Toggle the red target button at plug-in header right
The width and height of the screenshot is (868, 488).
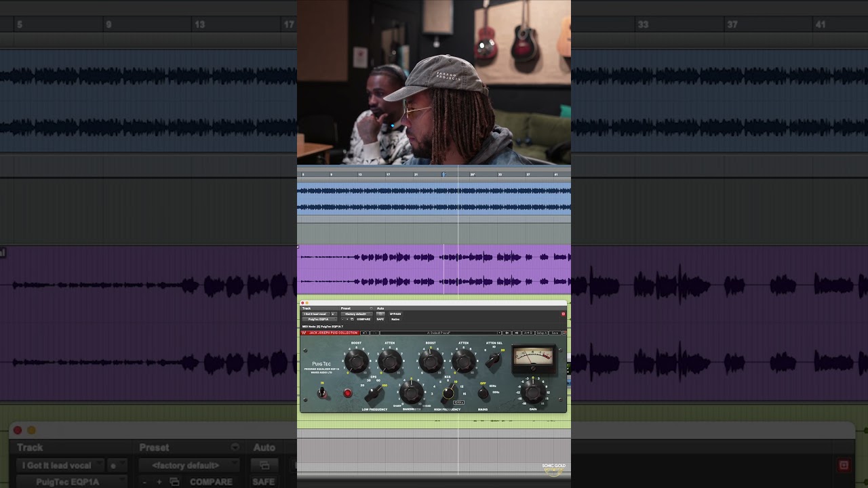point(563,314)
